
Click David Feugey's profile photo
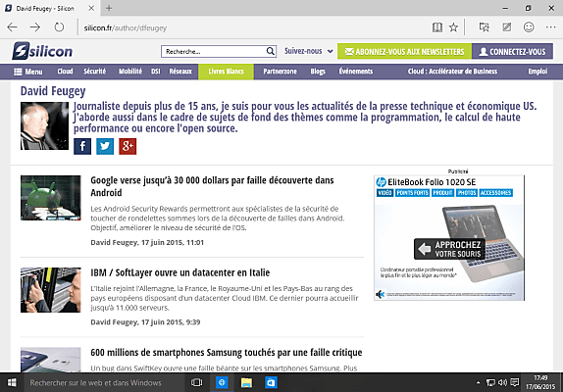tap(44, 125)
